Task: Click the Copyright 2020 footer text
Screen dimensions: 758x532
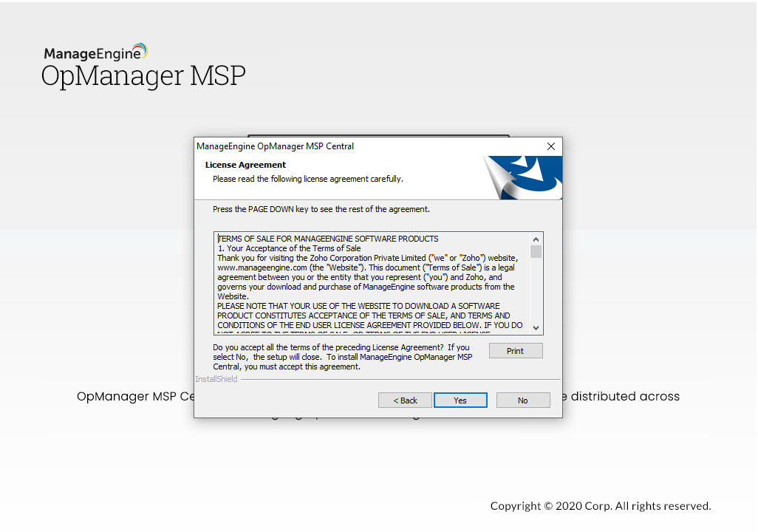Action: 599,505
